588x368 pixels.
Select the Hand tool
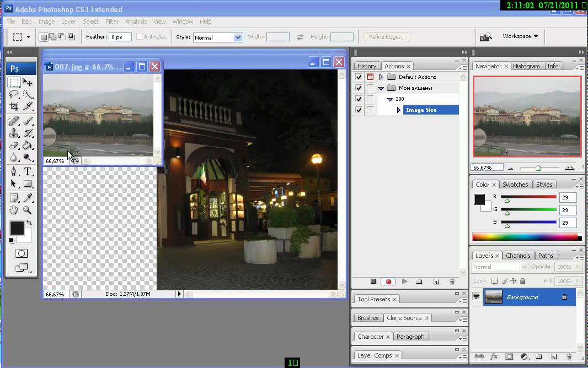click(14, 210)
